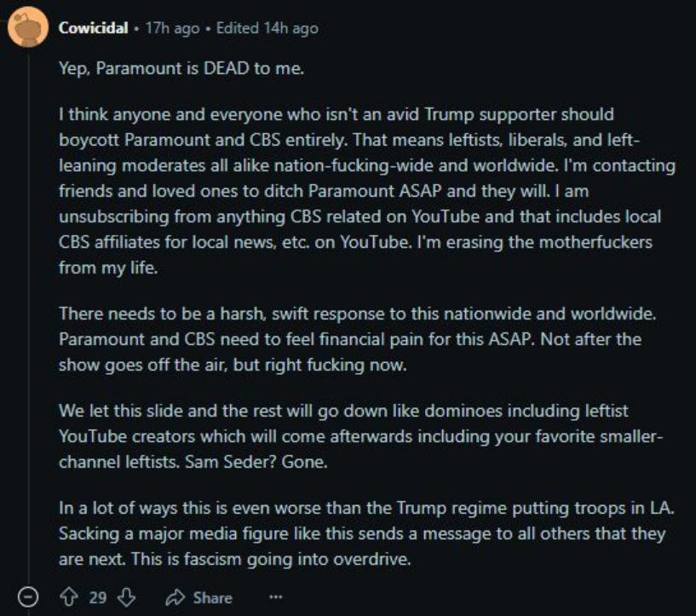The height and width of the screenshot is (616, 696).
Task: Click the 'Sam Seder? Gone.' sentence
Action: 256,462
